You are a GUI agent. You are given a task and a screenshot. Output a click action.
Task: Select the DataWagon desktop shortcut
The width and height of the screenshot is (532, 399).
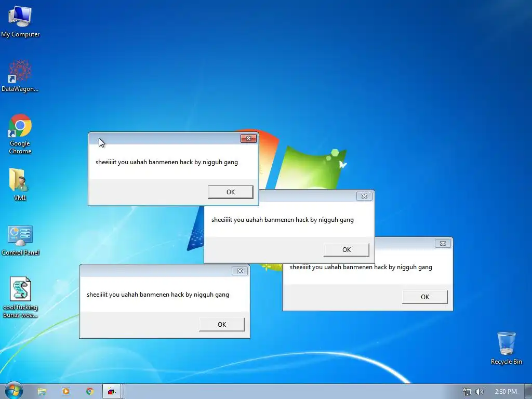point(20,76)
